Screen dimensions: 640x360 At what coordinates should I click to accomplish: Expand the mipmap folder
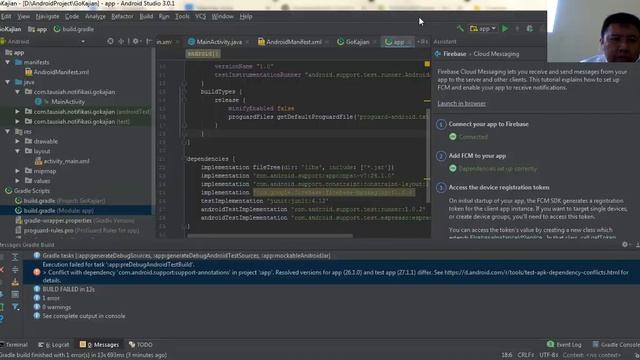(18, 171)
